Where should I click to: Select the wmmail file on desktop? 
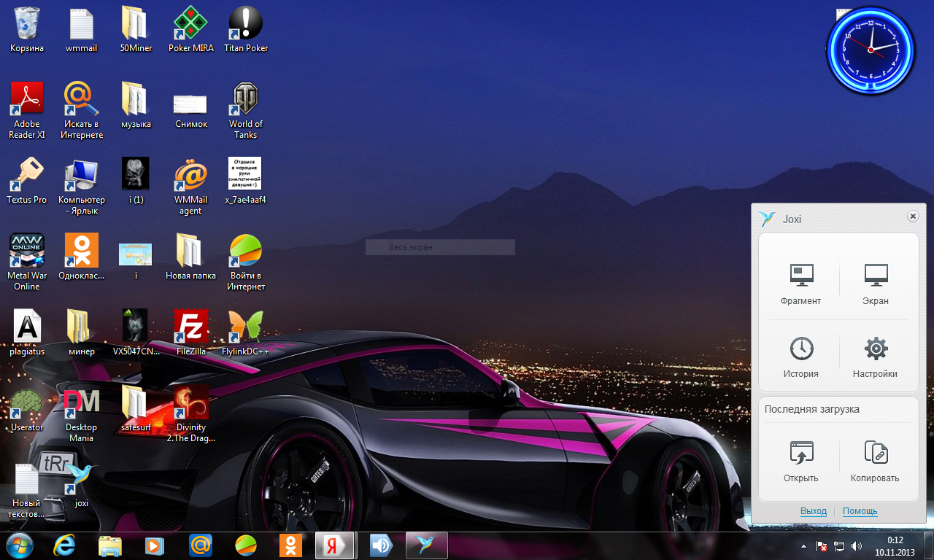81,30
